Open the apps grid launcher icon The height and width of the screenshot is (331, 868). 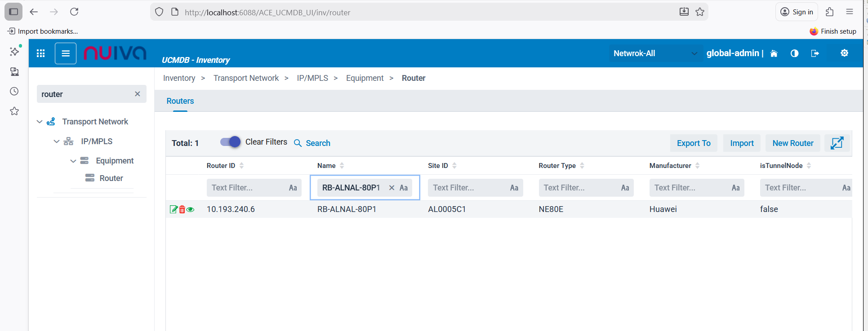(x=41, y=53)
